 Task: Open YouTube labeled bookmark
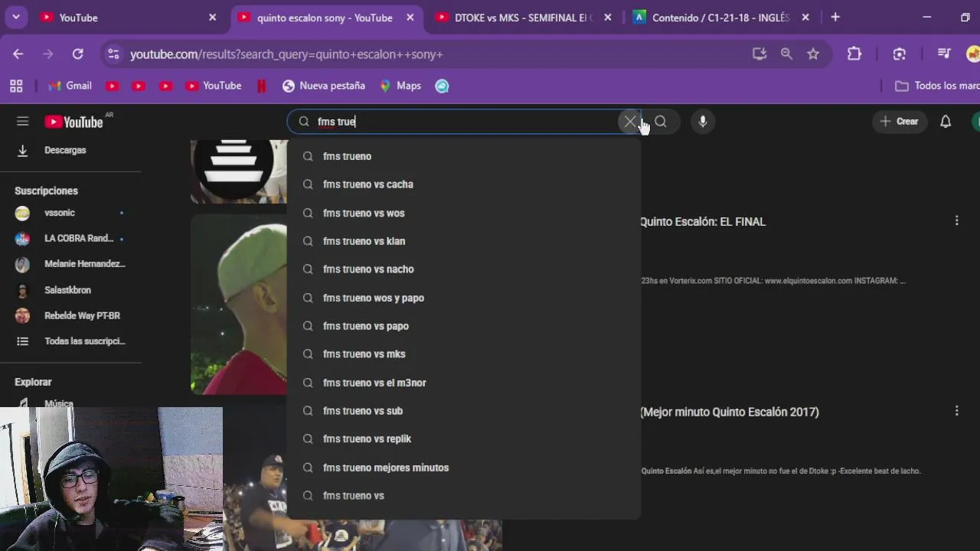coord(214,86)
